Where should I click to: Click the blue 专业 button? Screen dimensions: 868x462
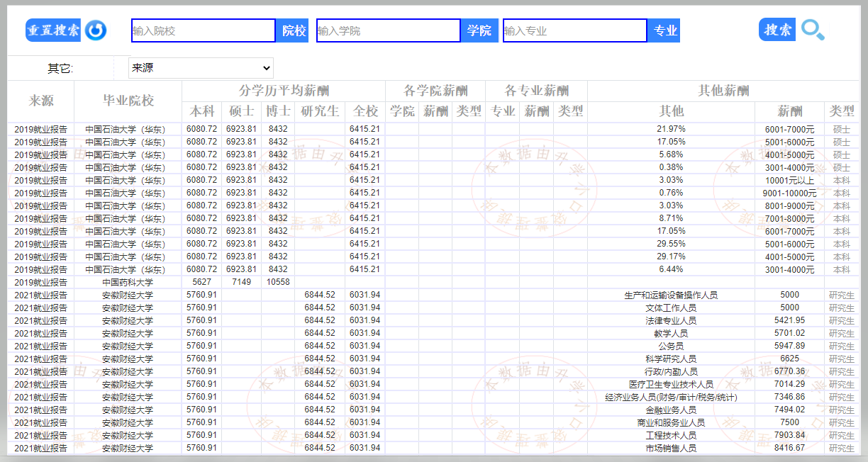[664, 30]
